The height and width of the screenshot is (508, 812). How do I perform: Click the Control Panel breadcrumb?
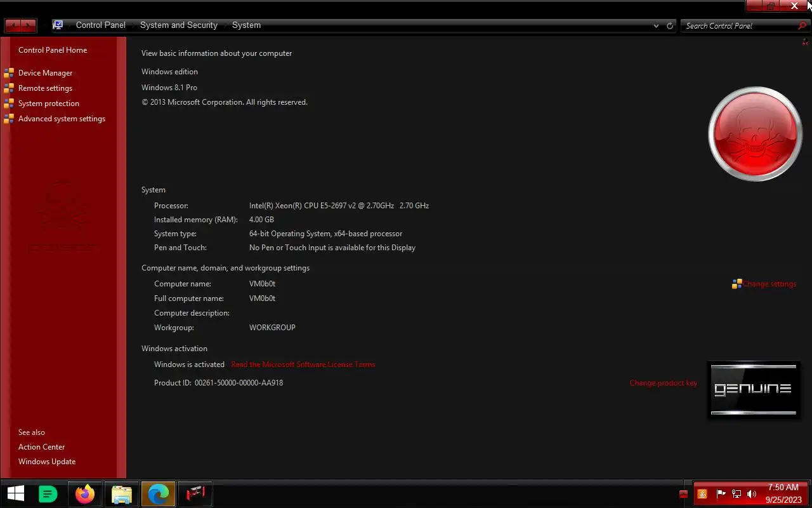[101, 25]
